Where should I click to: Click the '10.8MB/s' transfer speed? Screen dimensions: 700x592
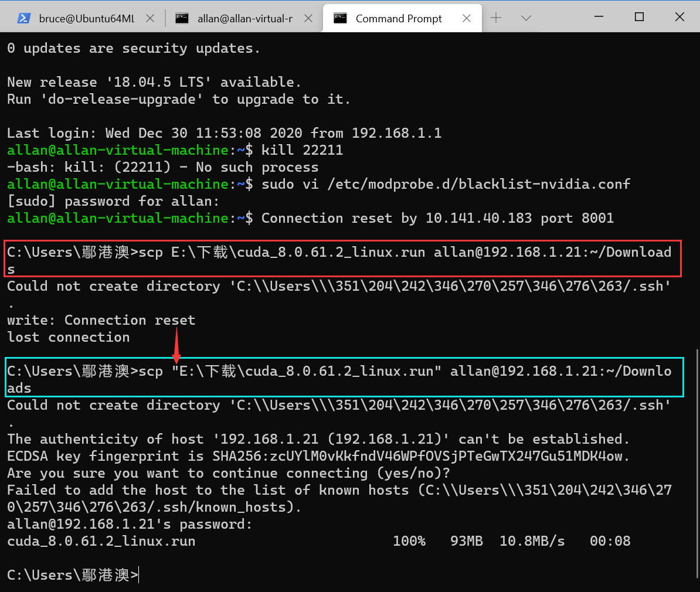[x=532, y=541]
